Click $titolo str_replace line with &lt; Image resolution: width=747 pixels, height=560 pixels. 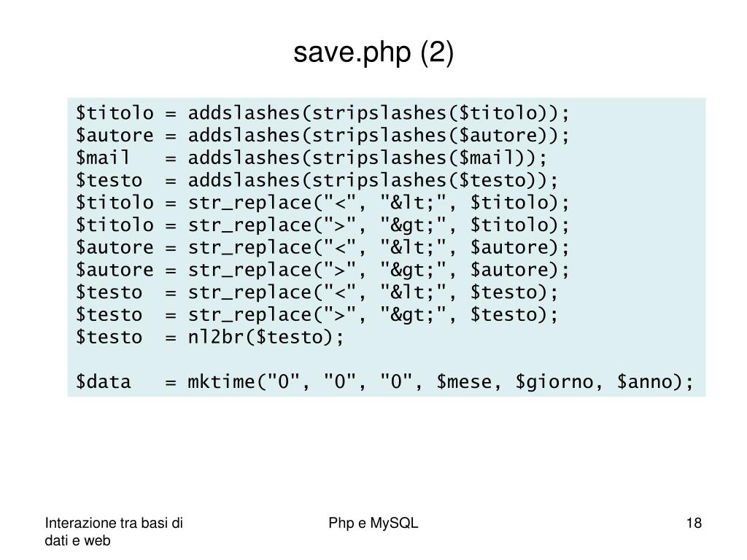(x=322, y=203)
